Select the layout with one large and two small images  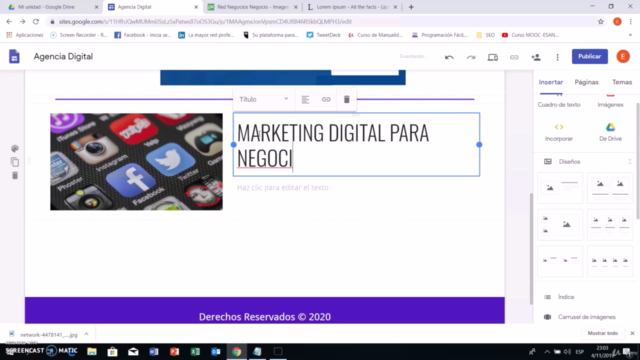tap(560, 224)
